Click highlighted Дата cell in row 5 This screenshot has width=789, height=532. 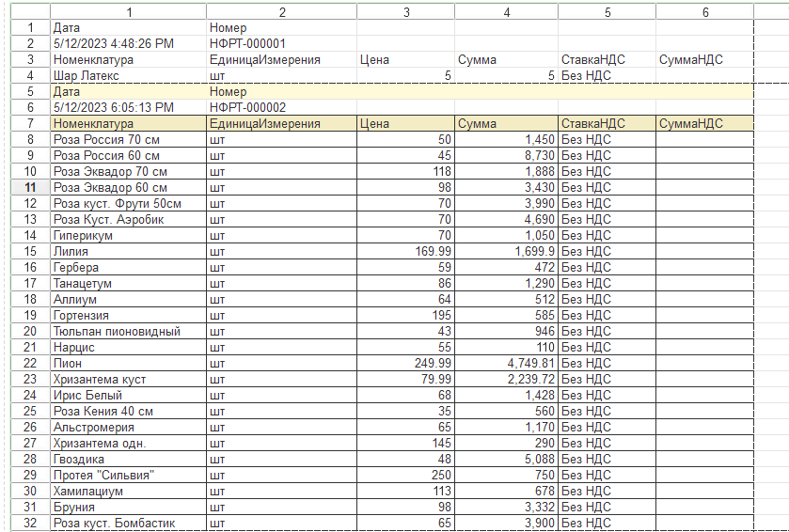pos(128,91)
